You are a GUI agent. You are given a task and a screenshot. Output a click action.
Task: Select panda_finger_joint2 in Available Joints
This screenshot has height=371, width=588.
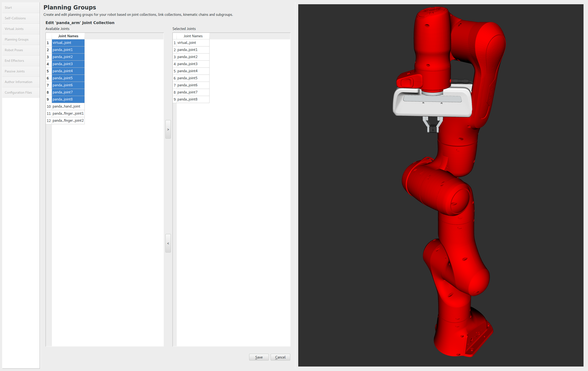[x=68, y=121]
